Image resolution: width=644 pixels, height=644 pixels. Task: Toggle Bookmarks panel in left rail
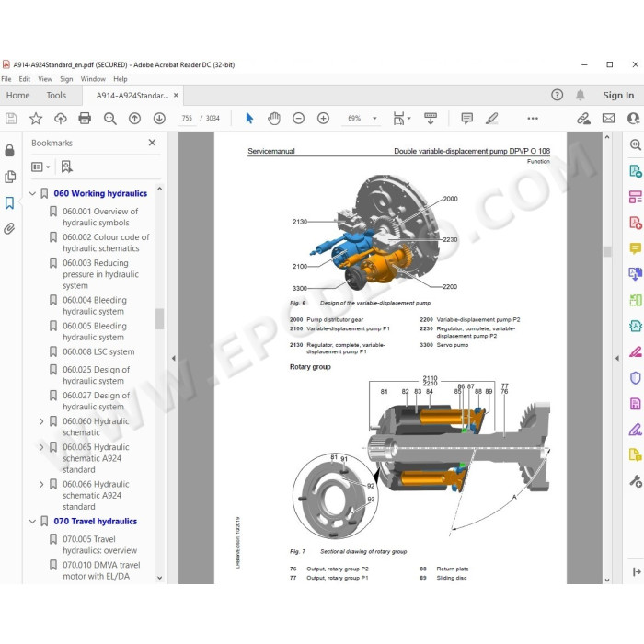coord(9,202)
